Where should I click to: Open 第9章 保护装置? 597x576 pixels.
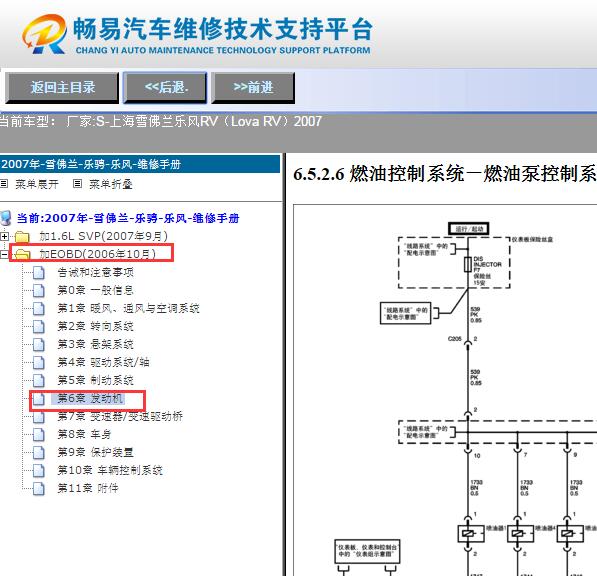[x=95, y=452]
